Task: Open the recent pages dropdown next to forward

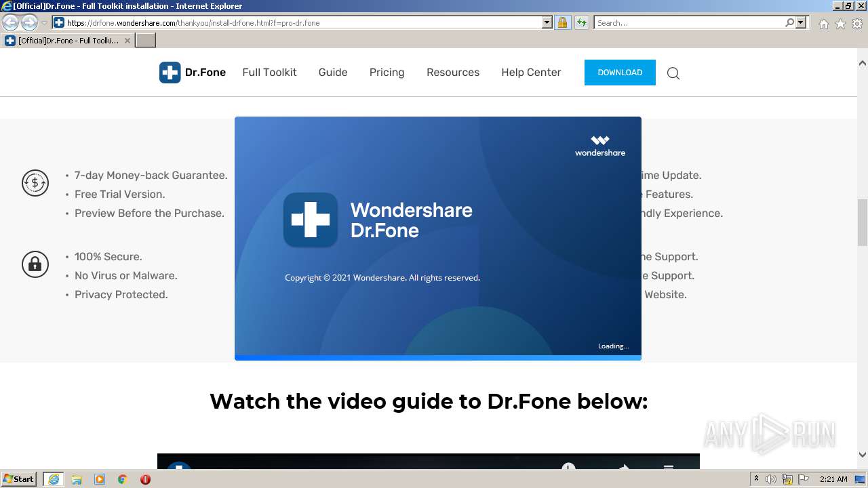Action: [x=44, y=23]
